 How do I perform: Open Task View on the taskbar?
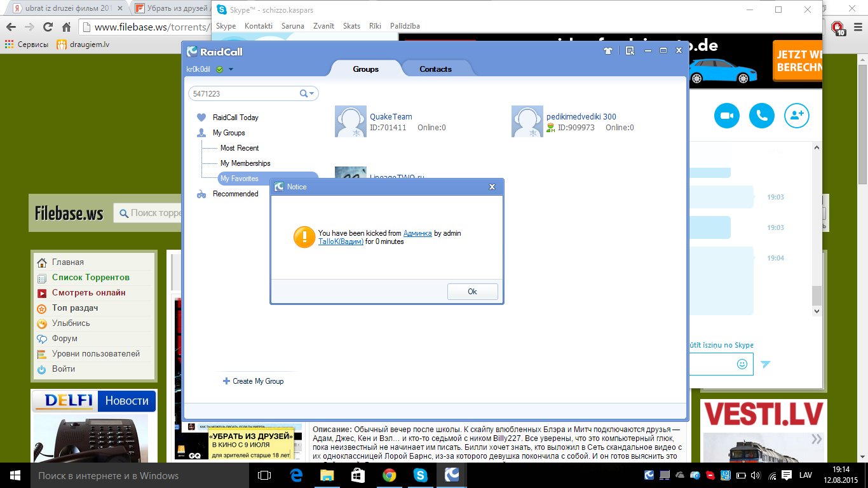coord(264,475)
